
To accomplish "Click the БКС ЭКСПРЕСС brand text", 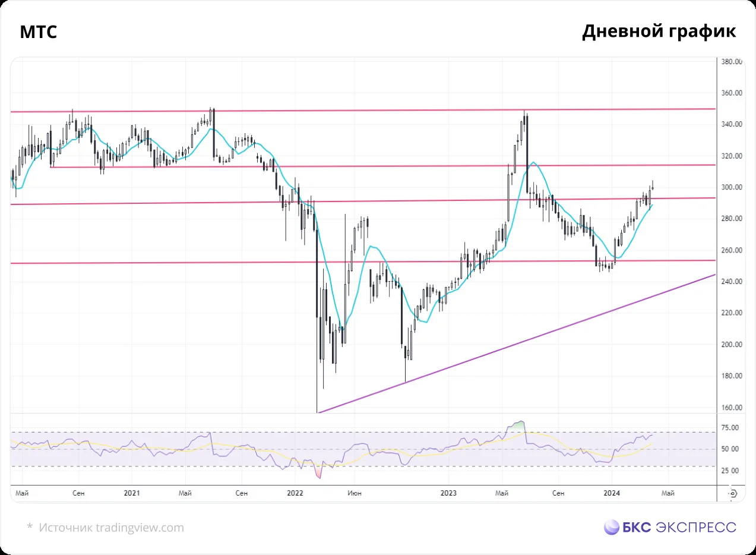I will point(679,527).
